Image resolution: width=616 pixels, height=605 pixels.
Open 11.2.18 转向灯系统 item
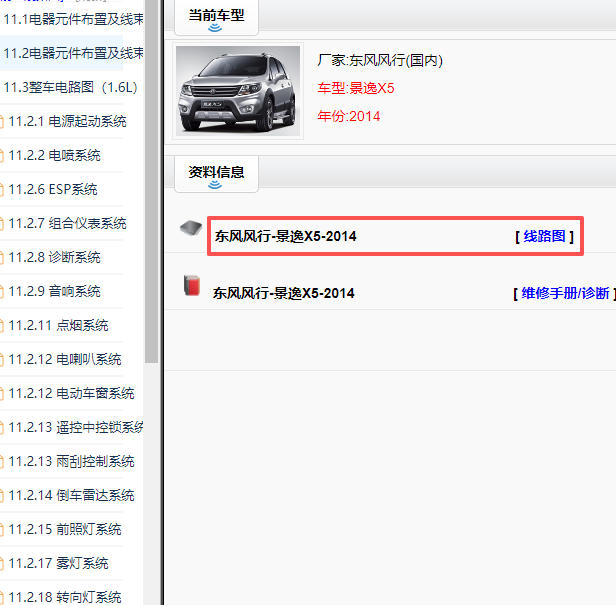tap(65, 597)
